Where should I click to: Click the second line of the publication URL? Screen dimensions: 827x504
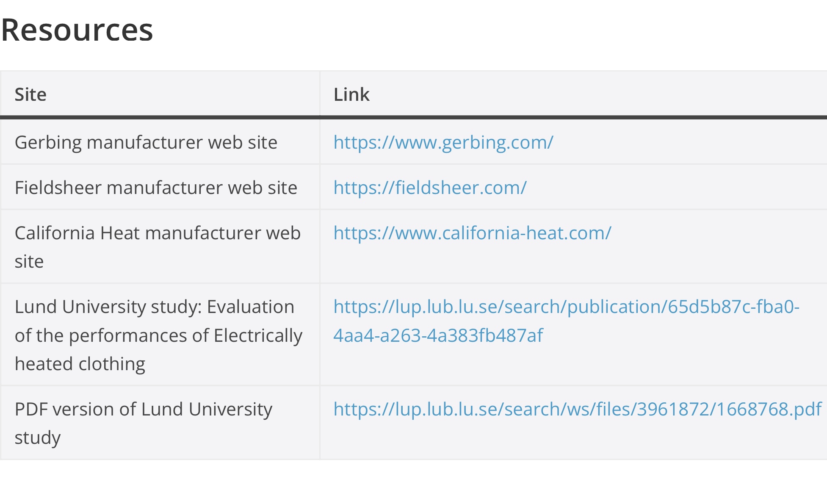pos(438,336)
